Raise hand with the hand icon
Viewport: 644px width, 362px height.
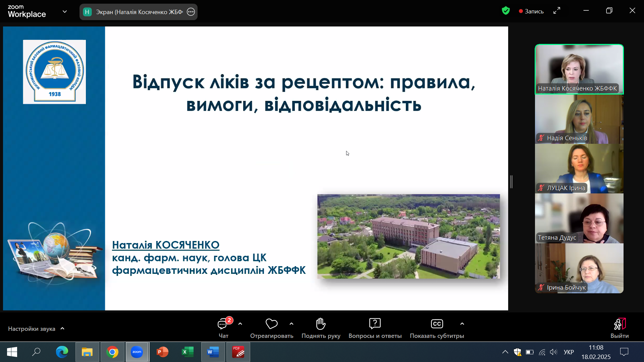pyautogui.click(x=321, y=324)
